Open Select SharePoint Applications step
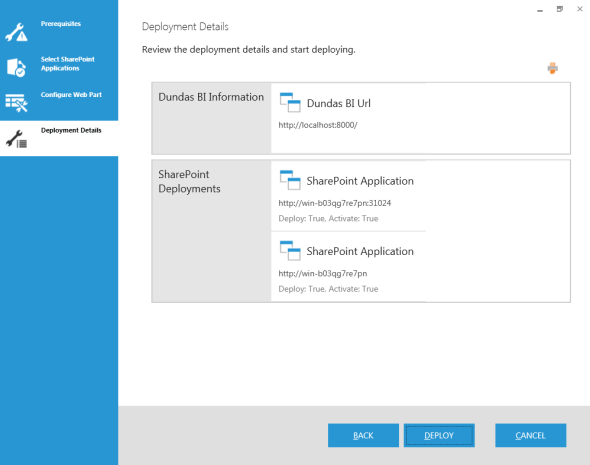The height and width of the screenshot is (465, 590). [59, 68]
